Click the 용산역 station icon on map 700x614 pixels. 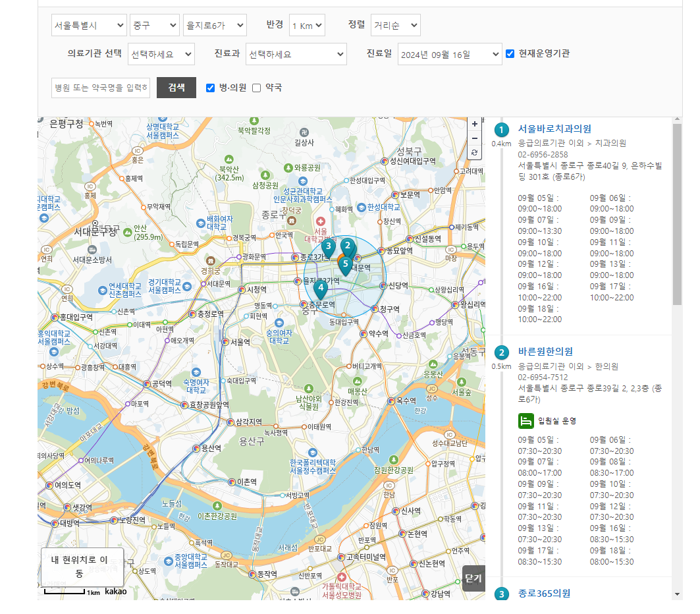tap(196, 449)
